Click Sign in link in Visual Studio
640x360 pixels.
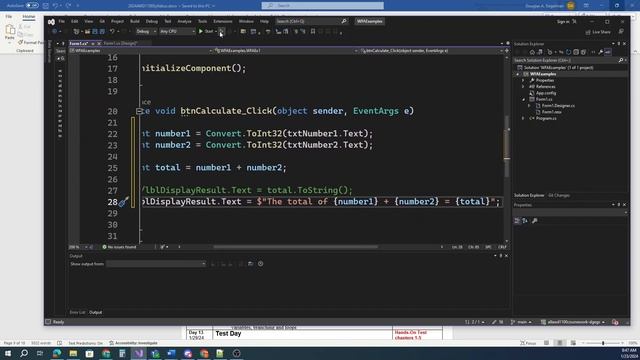[x=563, y=22]
